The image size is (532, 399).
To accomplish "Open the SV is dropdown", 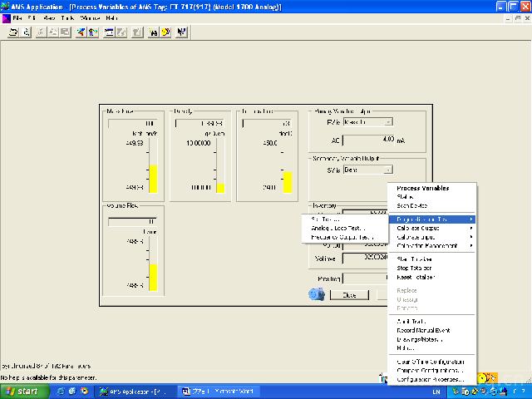I will pyautogui.click(x=367, y=170).
